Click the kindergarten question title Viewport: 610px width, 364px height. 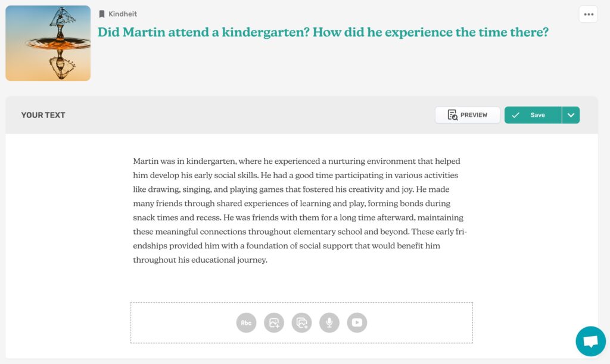pos(323,32)
